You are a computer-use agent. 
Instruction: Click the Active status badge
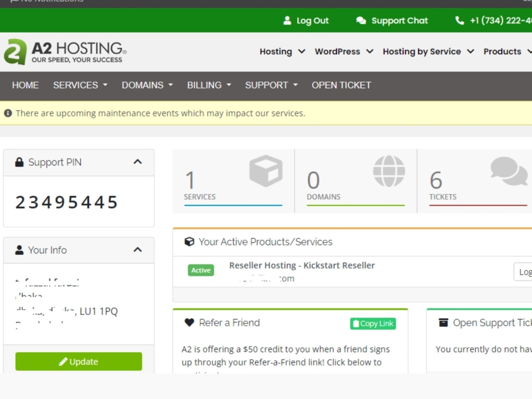tap(201, 270)
